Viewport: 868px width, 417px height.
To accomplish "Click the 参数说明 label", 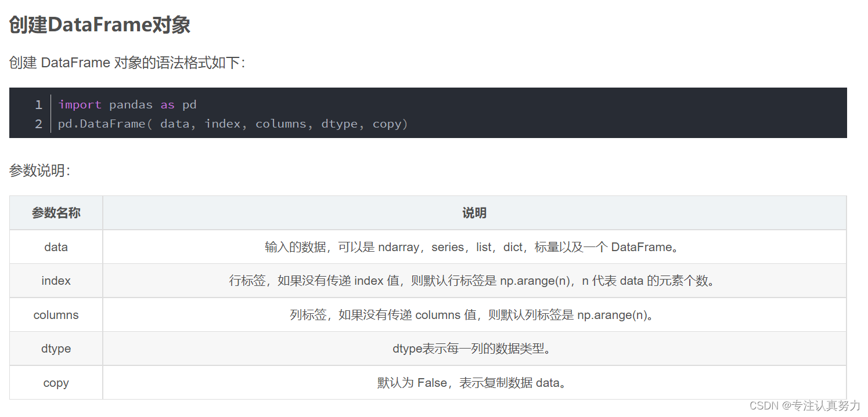I will (x=39, y=171).
